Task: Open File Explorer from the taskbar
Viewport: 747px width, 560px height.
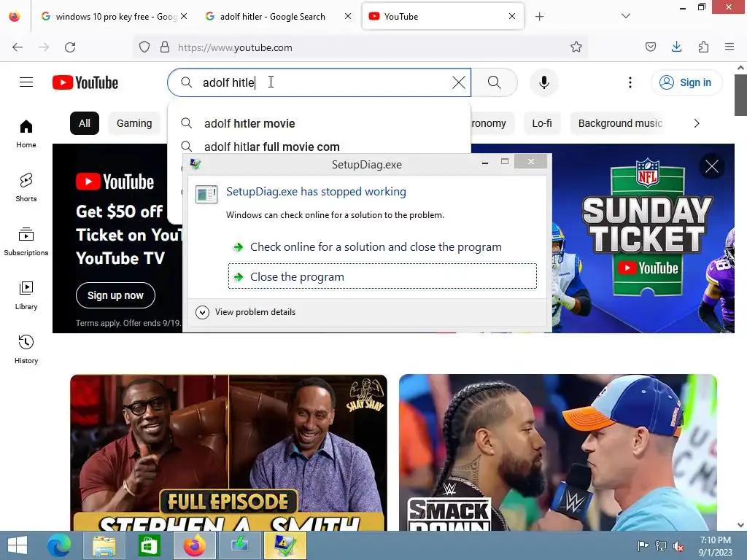Action: [104, 545]
